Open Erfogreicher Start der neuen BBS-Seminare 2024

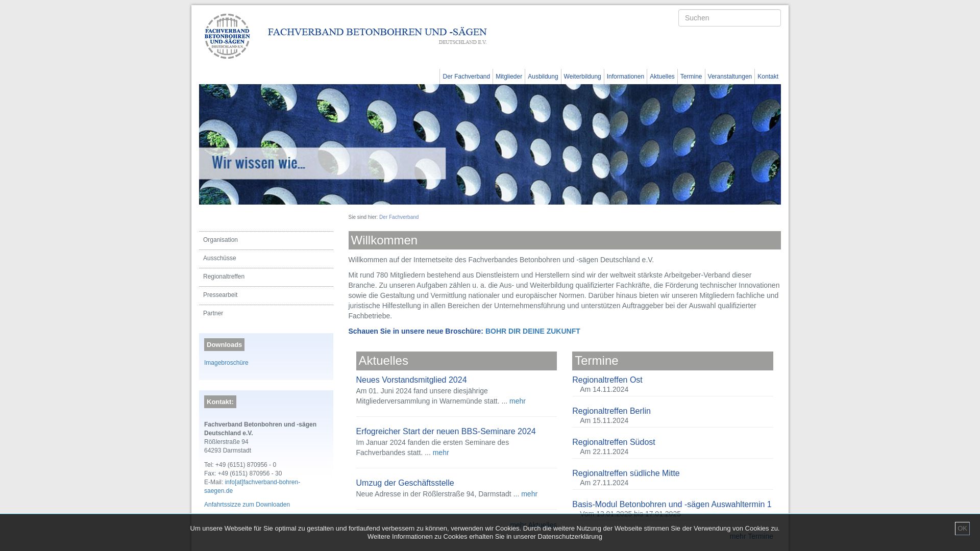[446, 432]
